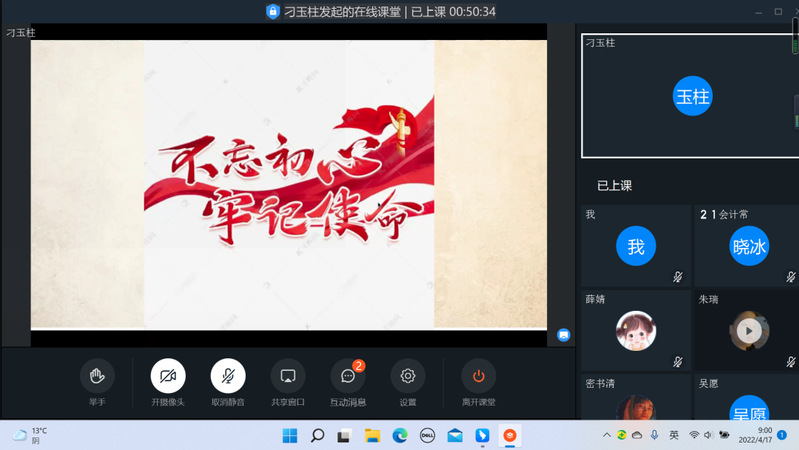
Task: Turn on camera with 开摄像头
Action: coord(168,376)
